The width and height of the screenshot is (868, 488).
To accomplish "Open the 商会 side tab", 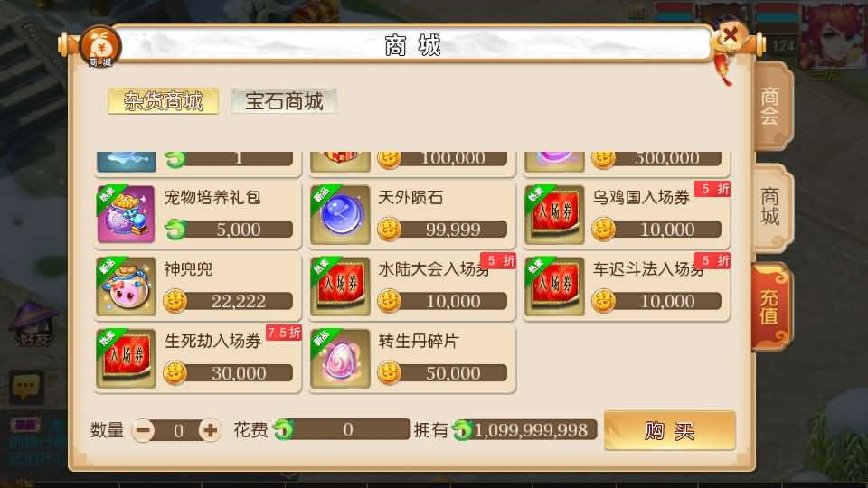I will [x=771, y=107].
